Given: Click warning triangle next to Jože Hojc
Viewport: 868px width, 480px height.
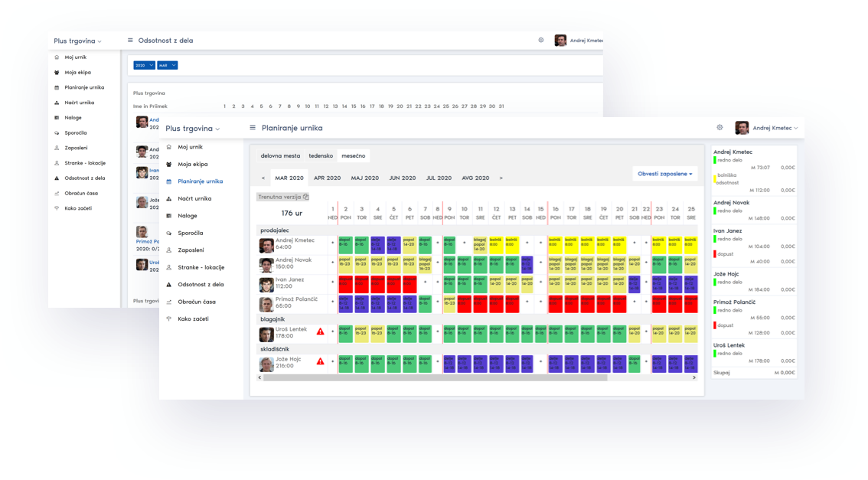Looking at the screenshot, I should 320,361.
